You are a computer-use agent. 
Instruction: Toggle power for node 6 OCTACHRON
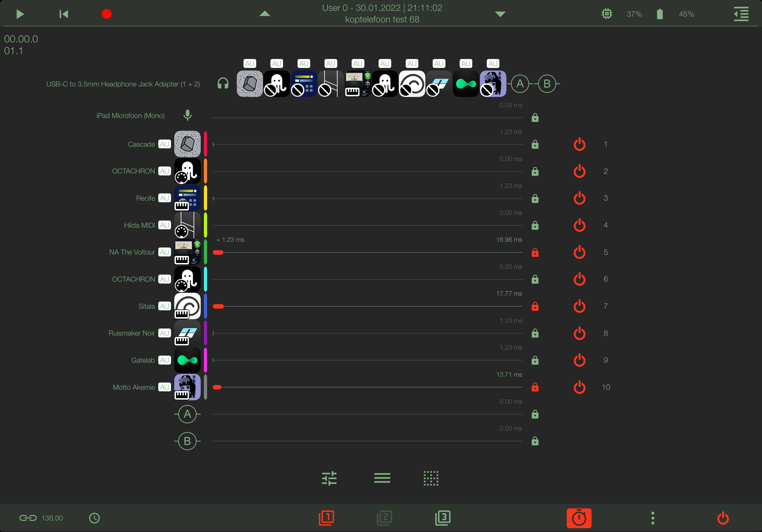579,279
